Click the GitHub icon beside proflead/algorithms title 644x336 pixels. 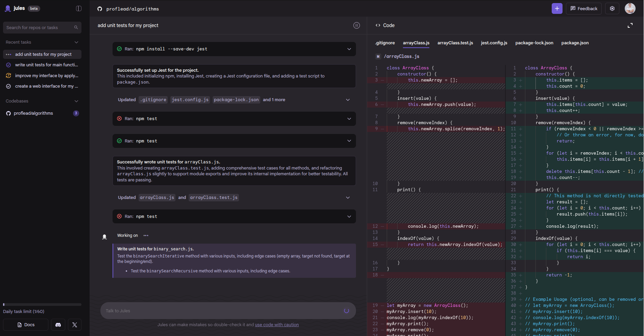100,9
